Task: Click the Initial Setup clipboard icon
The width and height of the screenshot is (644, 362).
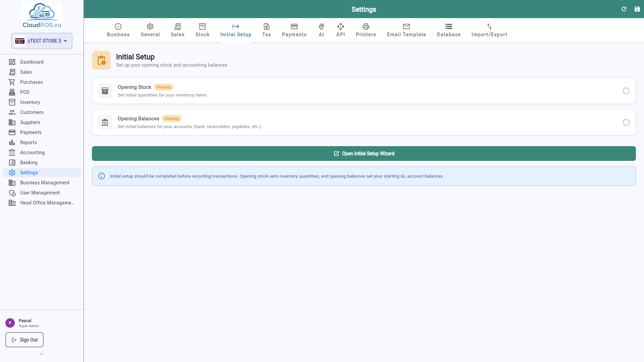Action: pos(101,60)
